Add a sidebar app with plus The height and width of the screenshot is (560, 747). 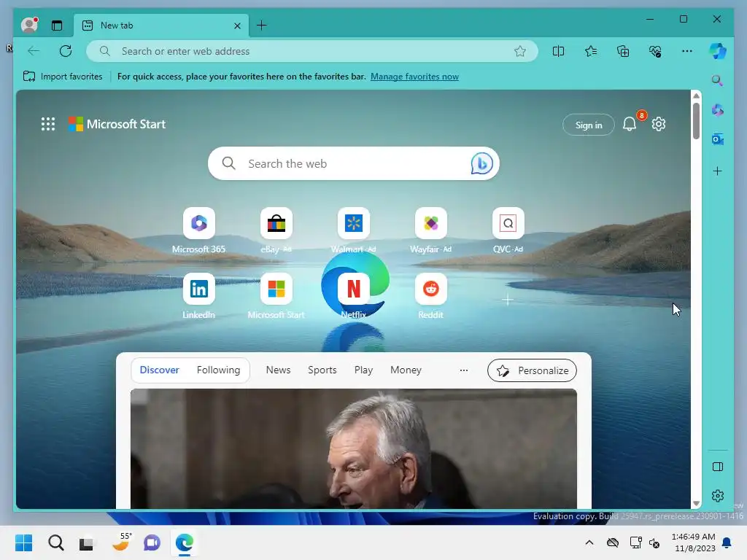click(718, 171)
